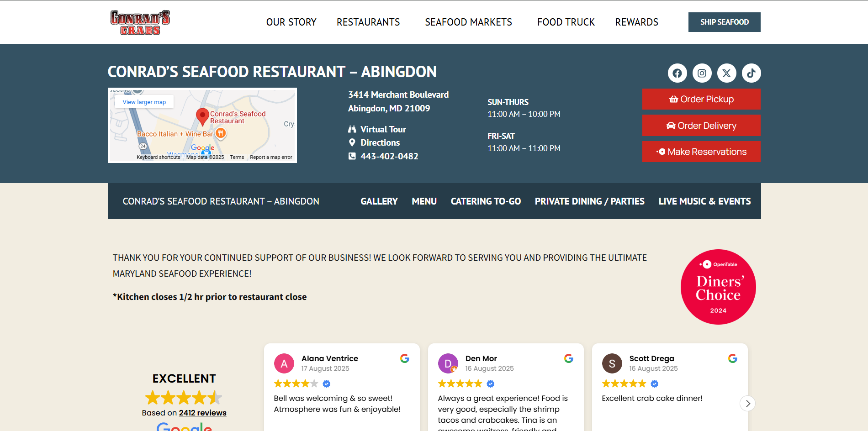Open the Facebook social icon

(x=677, y=73)
